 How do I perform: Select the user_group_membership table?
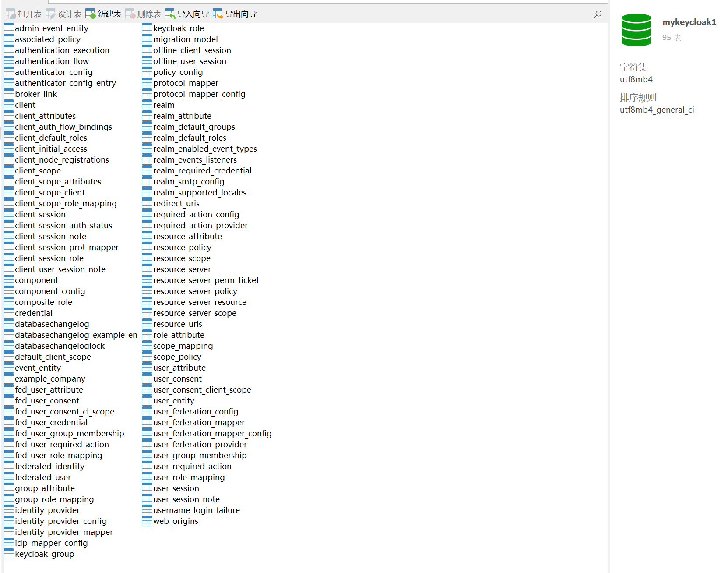(200, 456)
